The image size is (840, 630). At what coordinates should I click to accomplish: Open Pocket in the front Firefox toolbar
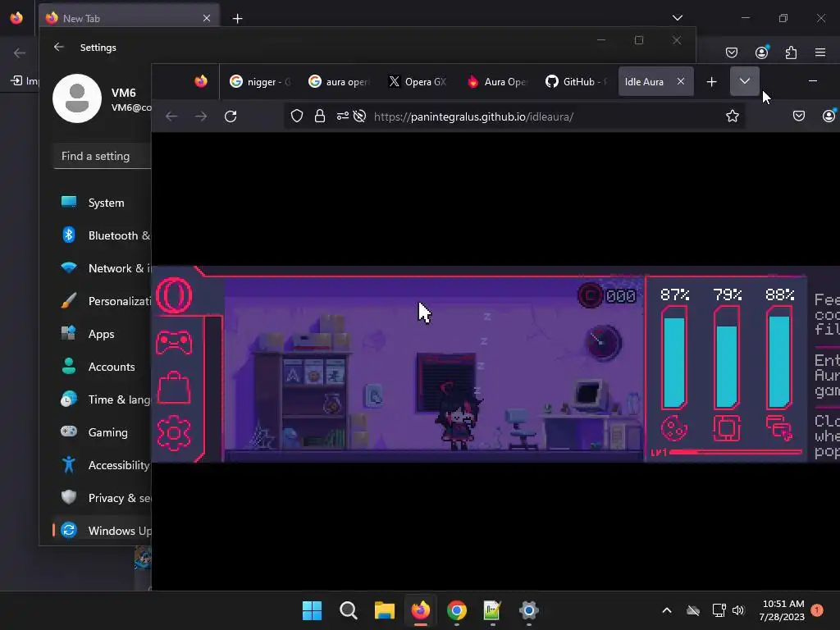point(799,116)
